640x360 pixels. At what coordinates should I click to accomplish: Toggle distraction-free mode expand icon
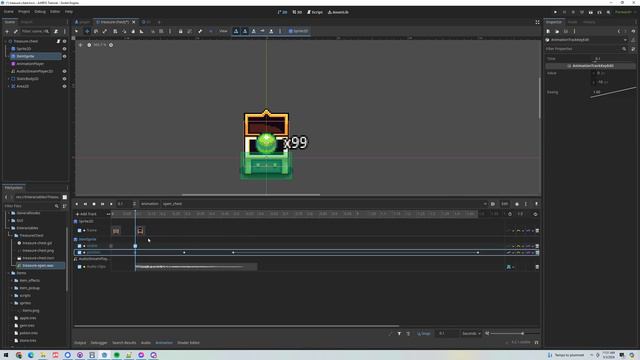click(x=537, y=22)
